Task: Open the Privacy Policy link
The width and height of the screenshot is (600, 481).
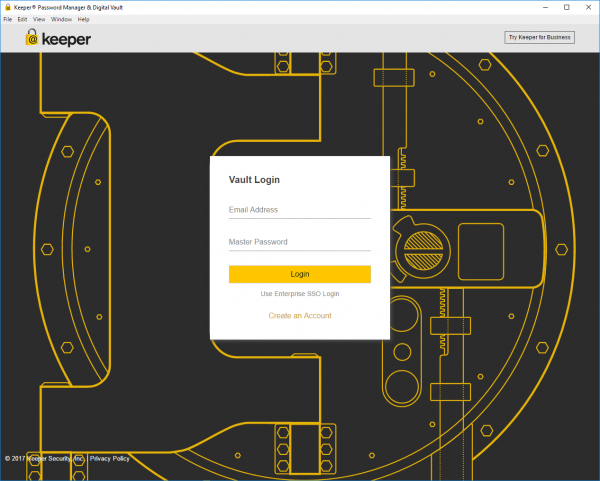Action: pos(109,459)
